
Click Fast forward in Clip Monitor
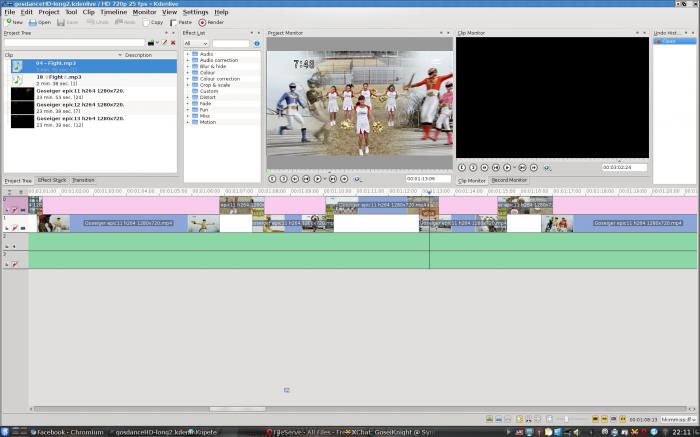click(534, 167)
